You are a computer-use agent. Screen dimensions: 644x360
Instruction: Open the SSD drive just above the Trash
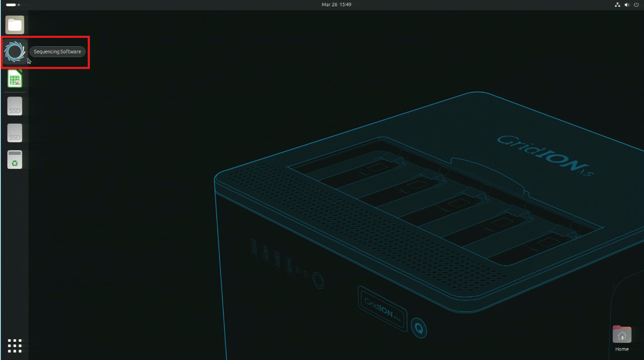(x=15, y=134)
